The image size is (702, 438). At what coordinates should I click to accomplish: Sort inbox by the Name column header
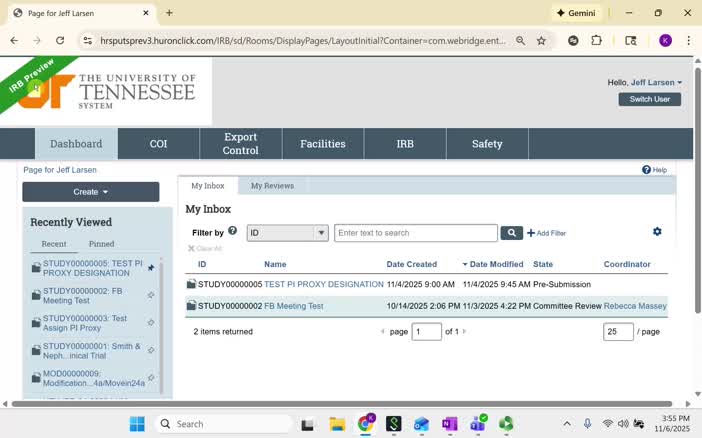pos(275,264)
